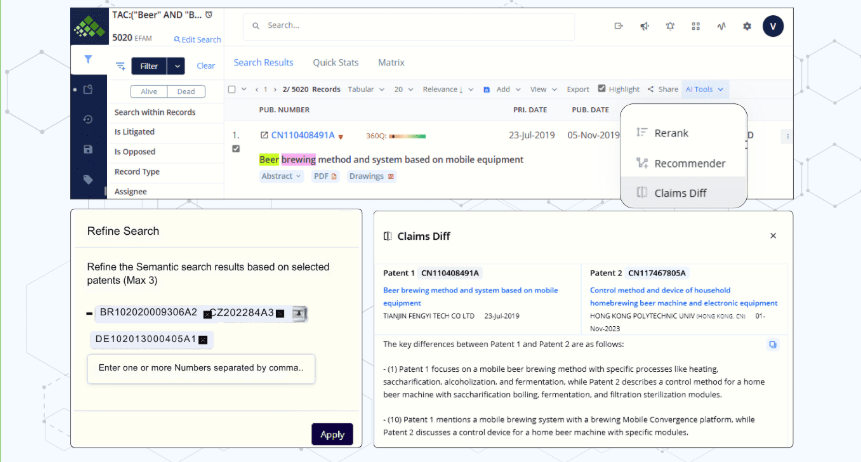Choose Rerank from AI Tools menu
The image size is (861, 462).
point(684,133)
